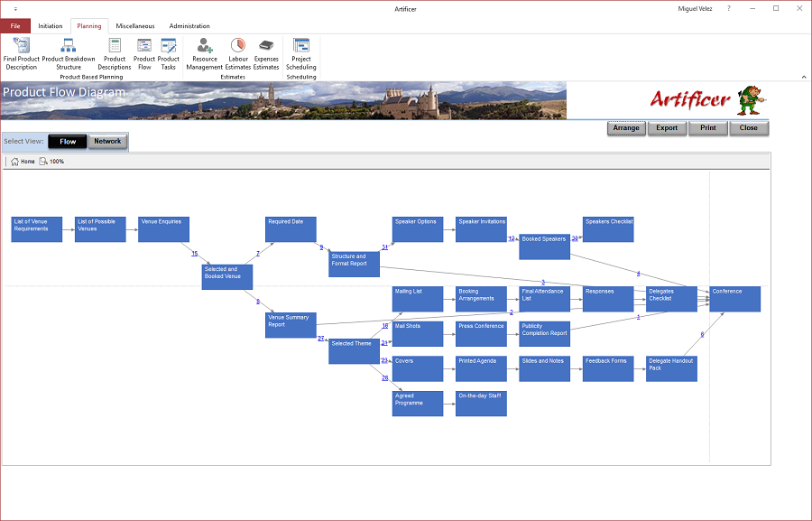Viewport: 812px width, 521px height.
Task: Open the File menu
Action: (x=15, y=26)
